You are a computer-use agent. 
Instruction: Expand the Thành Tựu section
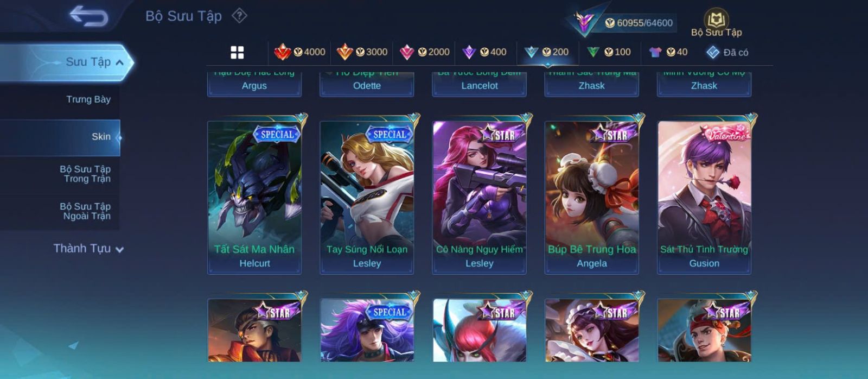[x=88, y=249]
